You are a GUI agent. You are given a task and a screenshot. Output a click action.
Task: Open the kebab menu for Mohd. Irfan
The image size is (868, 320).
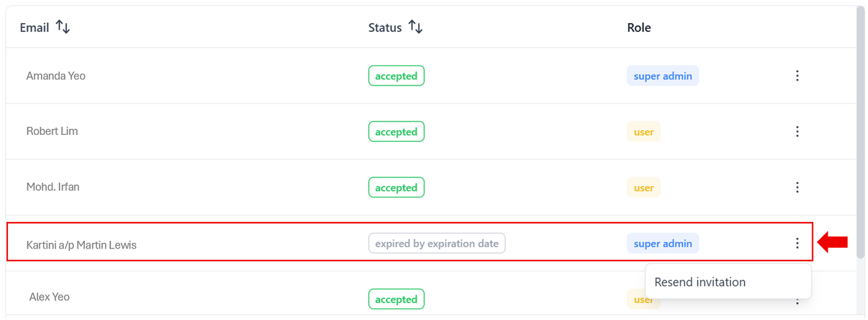pyautogui.click(x=797, y=187)
